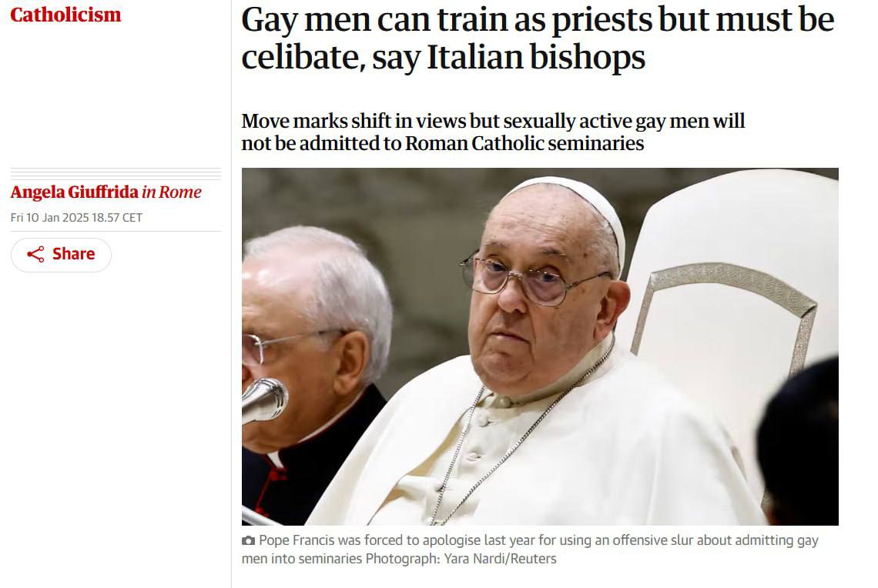The width and height of the screenshot is (878, 588).
Task: Click the share icon next to Share
Action: [35, 255]
